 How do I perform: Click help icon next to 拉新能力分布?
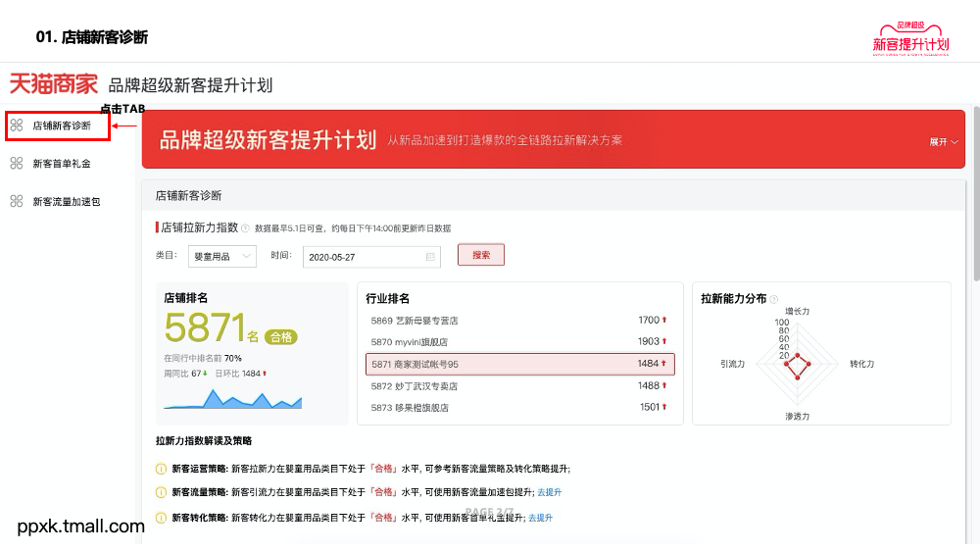click(774, 299)
